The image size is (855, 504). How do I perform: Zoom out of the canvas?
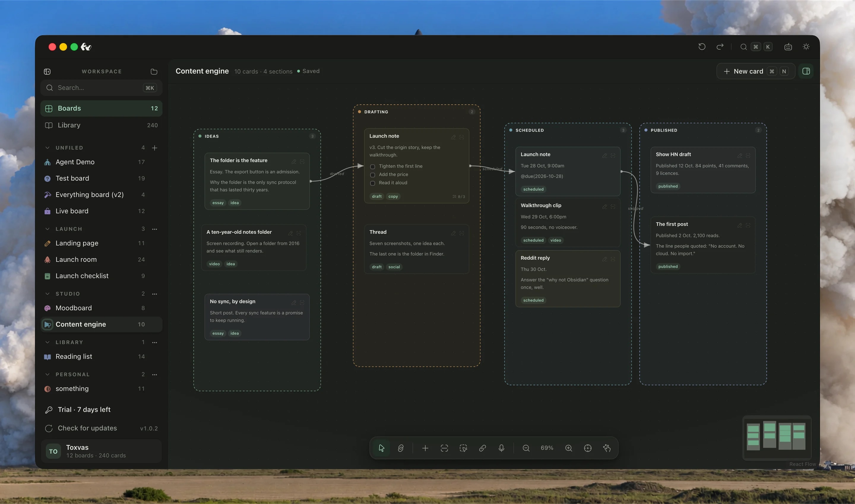pyautogui.click(x=526, y=448)
